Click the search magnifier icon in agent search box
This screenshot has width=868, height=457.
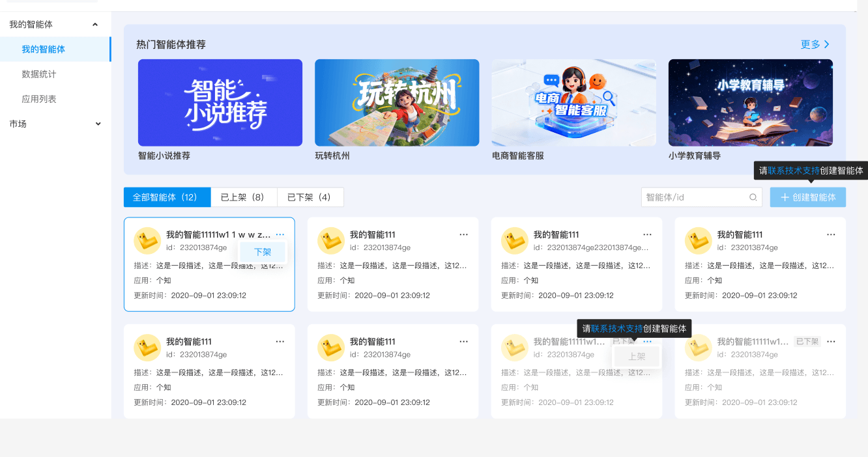click(753, 197)
